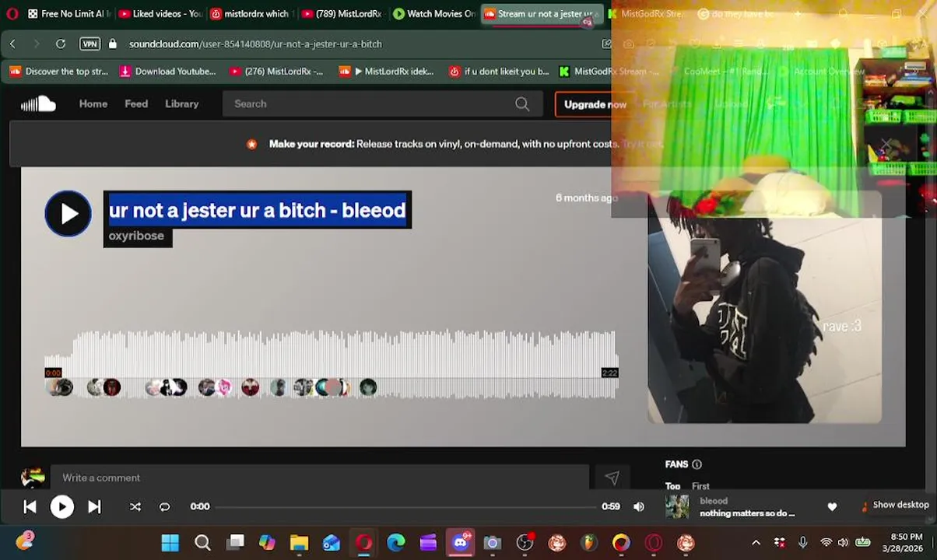Open the Camera app from the taskbar
The height and width of the screenshot is (560, 937).
point(492,543)
